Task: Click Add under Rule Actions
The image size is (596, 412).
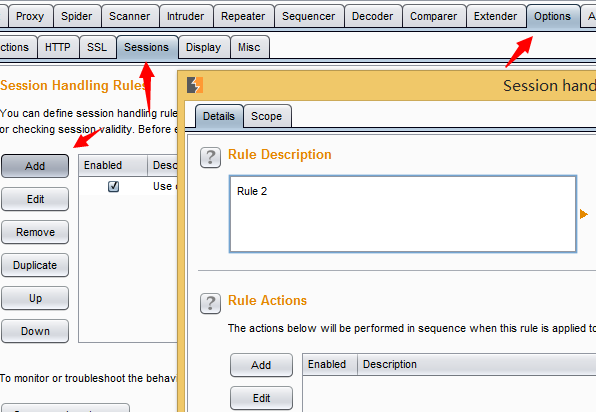Action: point(261,365)
